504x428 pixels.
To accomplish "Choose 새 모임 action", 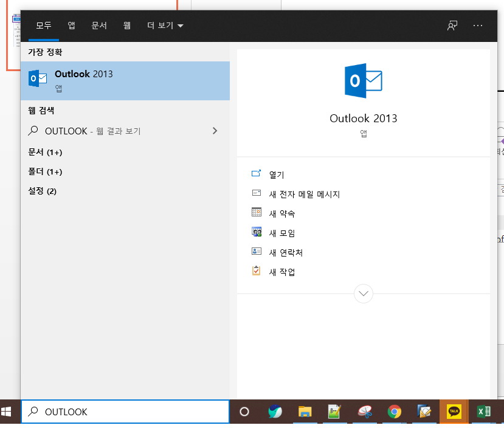I will pyautogui.click(x=282, y=233).
